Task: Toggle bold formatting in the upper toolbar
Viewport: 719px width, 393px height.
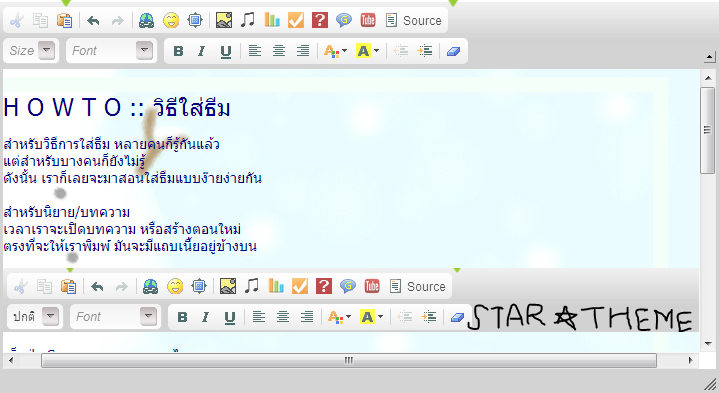Action: click(178, 51)
